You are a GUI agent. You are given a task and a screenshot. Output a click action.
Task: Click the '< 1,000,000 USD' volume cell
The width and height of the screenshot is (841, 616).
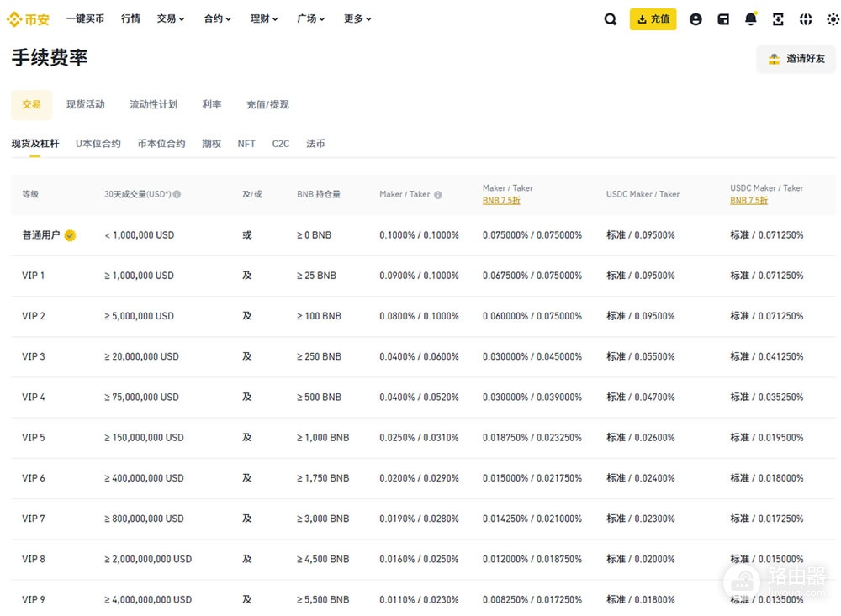pos(140,235)
